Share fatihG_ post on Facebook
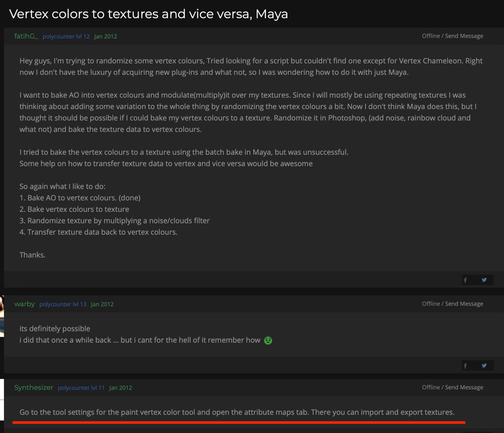The image size is (504, 433). pyautogui.click(x=465, y=280)
